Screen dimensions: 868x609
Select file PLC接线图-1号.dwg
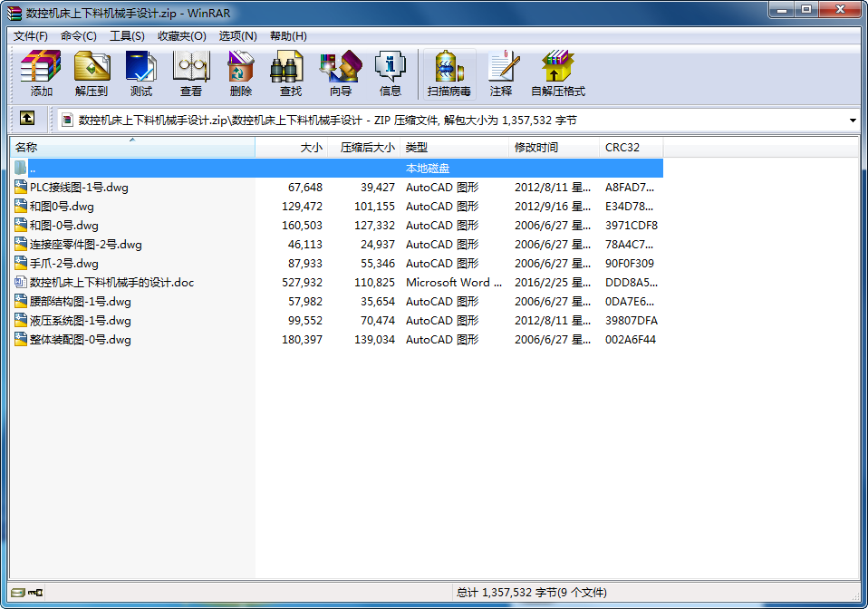point(80,188)
